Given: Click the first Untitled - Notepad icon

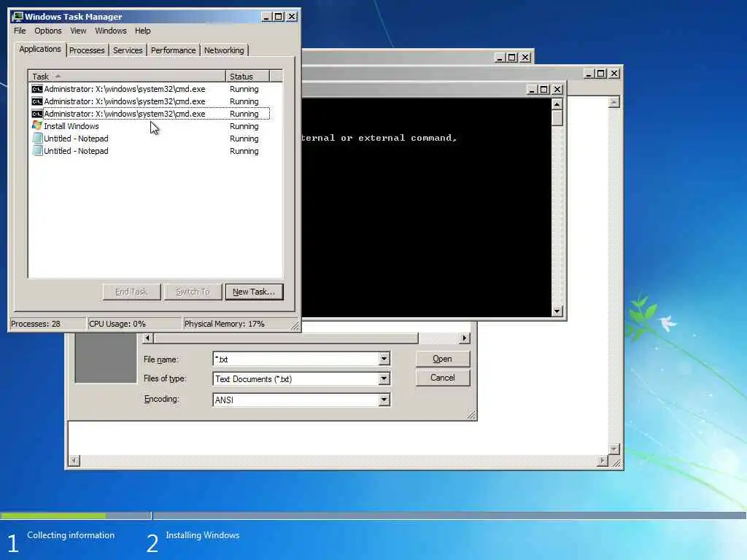Looking at the screenshot, I should click(x=37, y=138).
